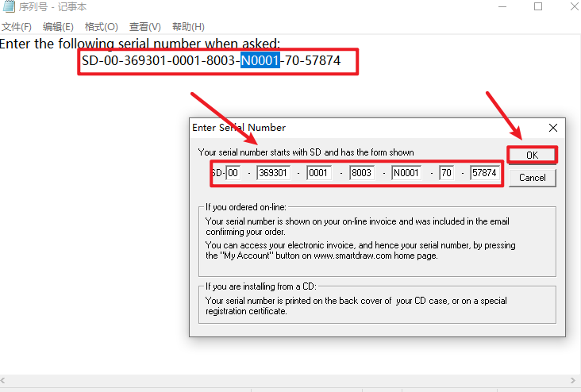
Task: Select the last serial field containing 57874
Action: tap(483, 173)
